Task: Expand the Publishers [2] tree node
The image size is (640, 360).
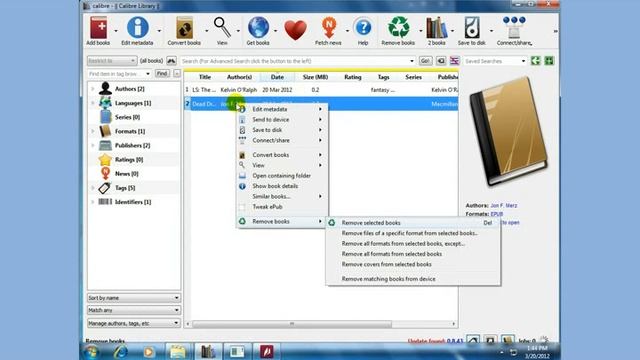Action: [x=93, y=145]
